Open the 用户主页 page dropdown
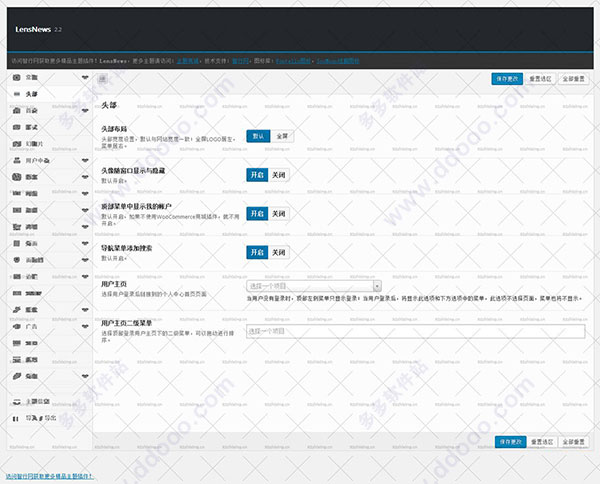 pyautogui.click(x=314, y=286)
